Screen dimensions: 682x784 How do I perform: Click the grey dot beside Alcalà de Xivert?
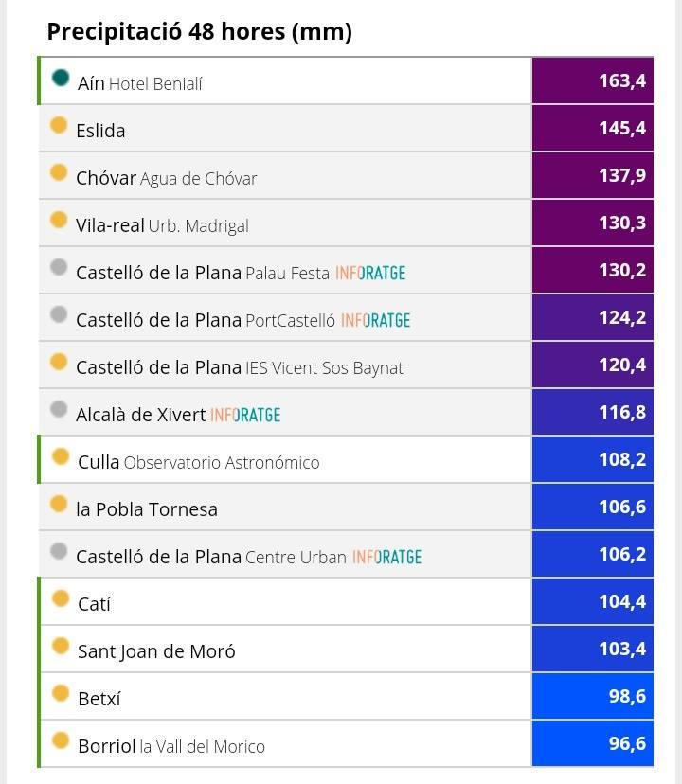coord(59,409)
